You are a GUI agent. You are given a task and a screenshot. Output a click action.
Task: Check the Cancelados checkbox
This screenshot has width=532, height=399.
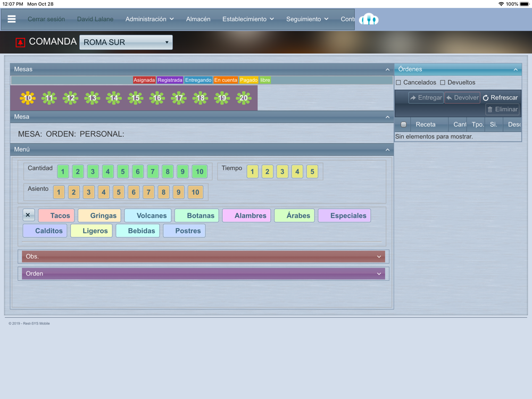pos(398,82)
